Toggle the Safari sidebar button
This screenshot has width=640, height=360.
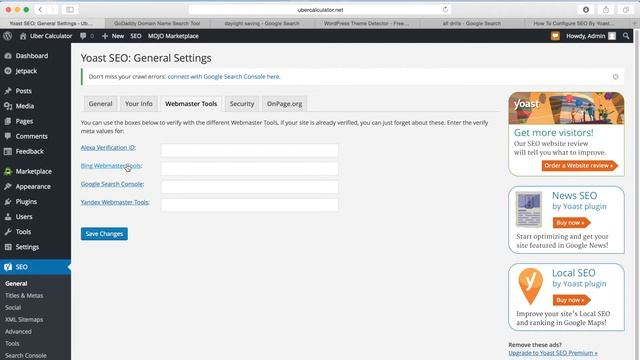(70, 9)
